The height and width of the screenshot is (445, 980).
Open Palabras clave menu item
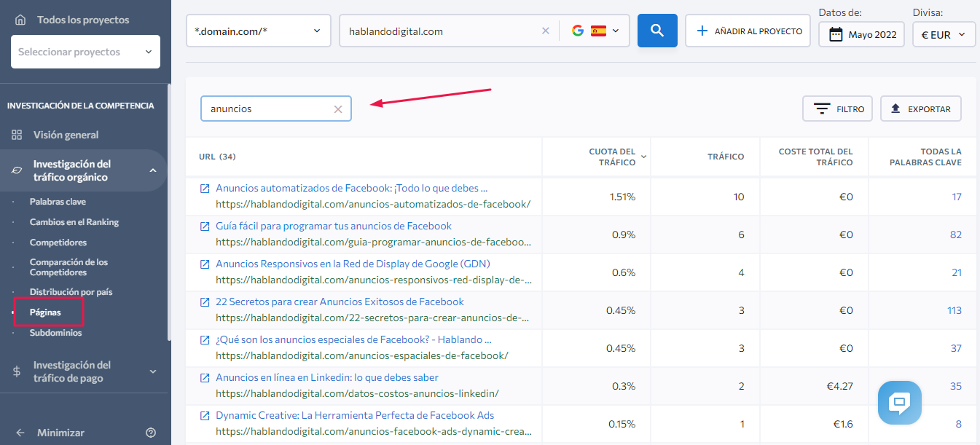point(58,202)
